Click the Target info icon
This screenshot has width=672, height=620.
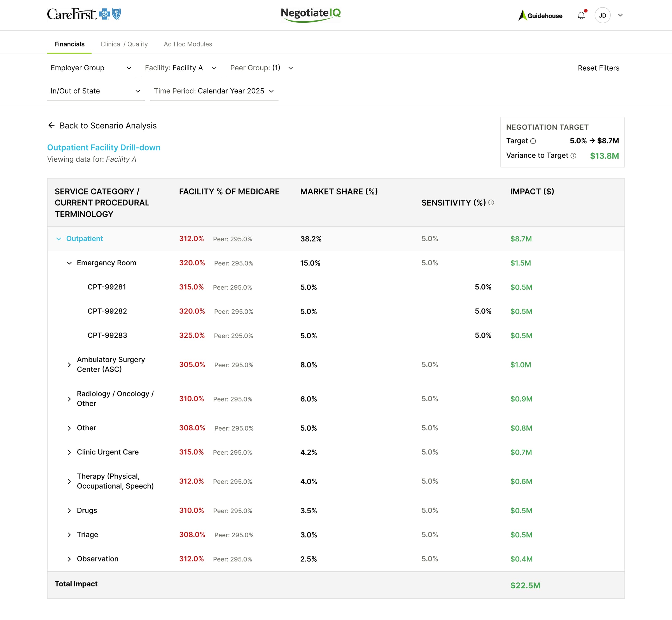(x=533, y=141)
